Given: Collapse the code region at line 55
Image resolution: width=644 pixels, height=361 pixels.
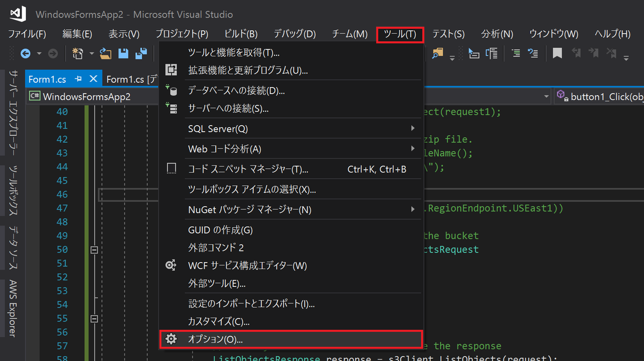Looking at the screenshot, I should tap(95, 319).
